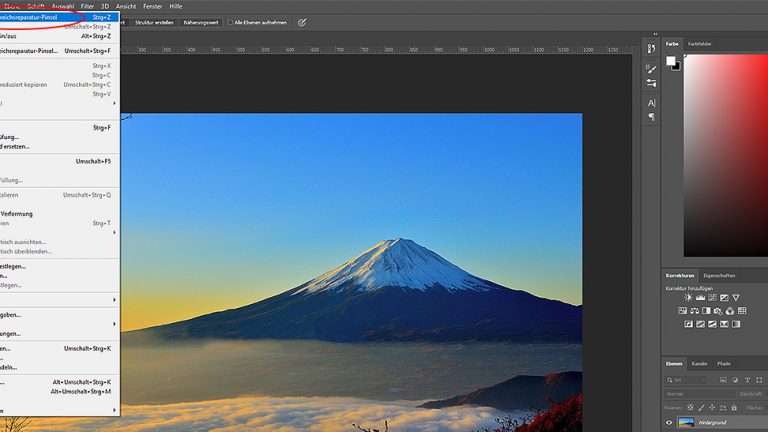Screen dimensions: 768x432
Task: Add a Selective Color adjustment
Action: (724, 324)
